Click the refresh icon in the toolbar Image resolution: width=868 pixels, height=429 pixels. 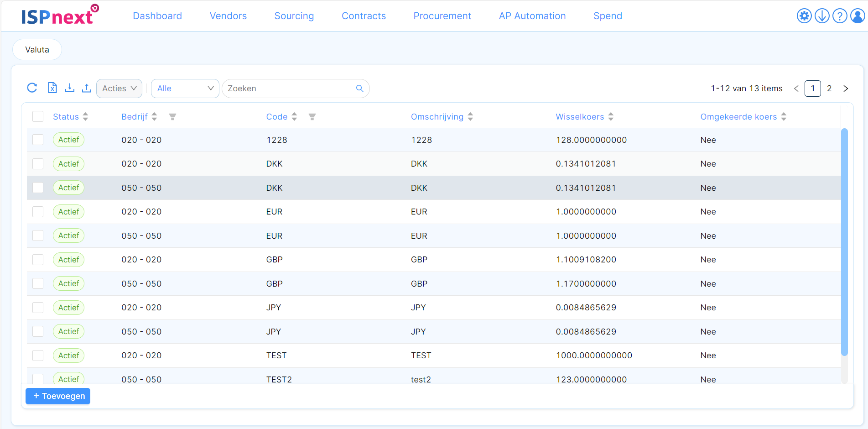coord(32,88)
